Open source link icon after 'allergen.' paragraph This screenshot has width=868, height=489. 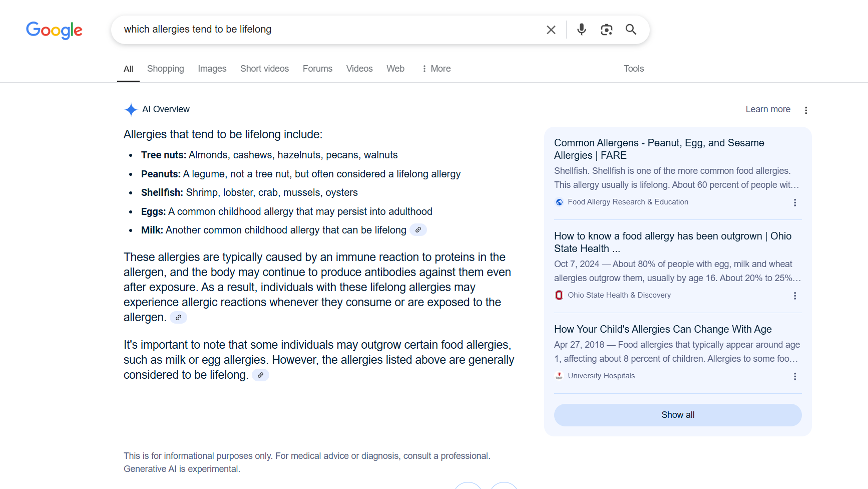[x=178, y=318]
